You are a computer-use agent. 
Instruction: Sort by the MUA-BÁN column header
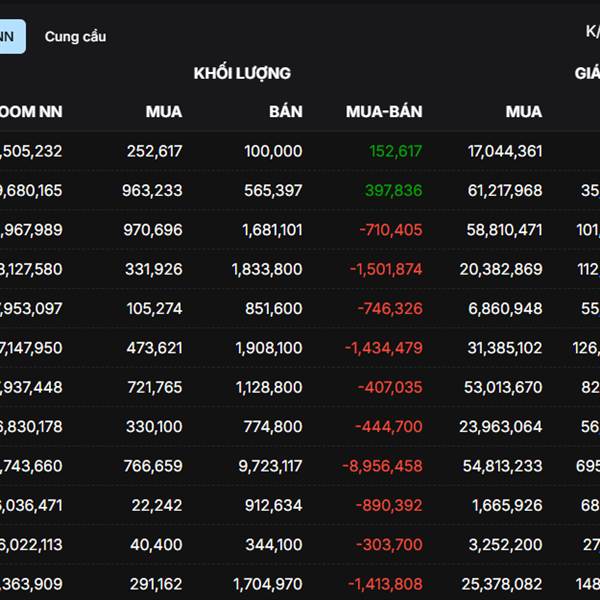point(384,112)
